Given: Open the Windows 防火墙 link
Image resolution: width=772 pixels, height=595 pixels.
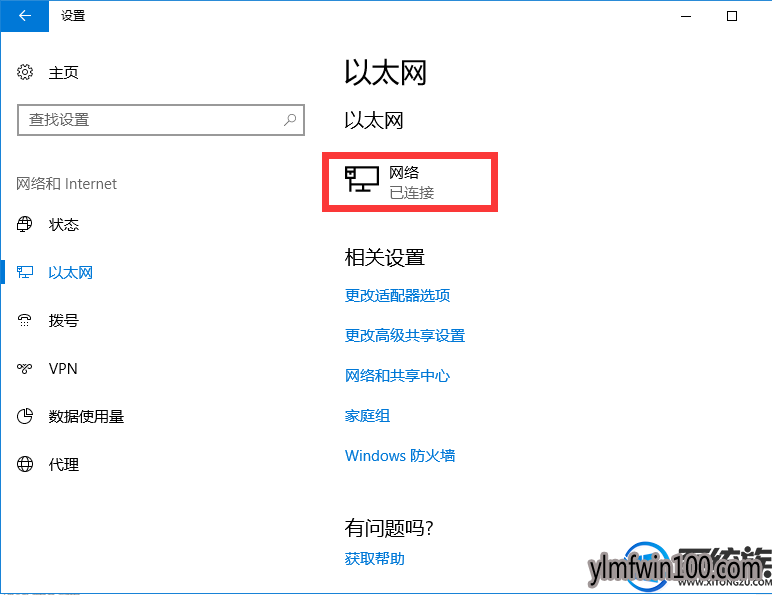Looking at the screenshot, I should coord(400,456).
